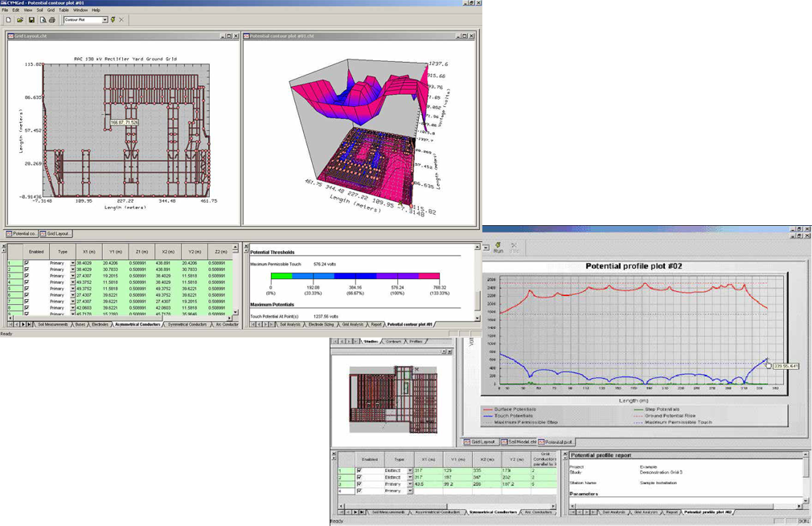812x526 pixels.
Task: Close the conductors table pane via its X
Action: (x=4, y=246)
